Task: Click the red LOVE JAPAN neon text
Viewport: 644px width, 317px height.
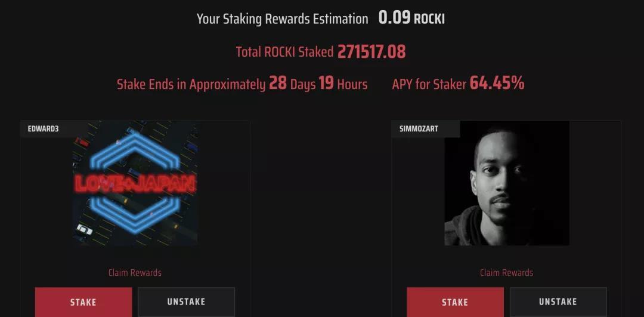Action: point(135,184)
